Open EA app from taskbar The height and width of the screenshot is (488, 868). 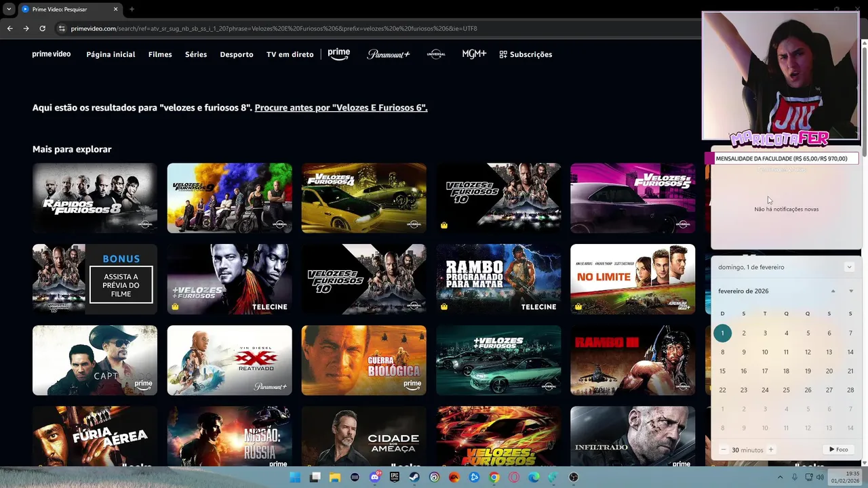[454, 477]
